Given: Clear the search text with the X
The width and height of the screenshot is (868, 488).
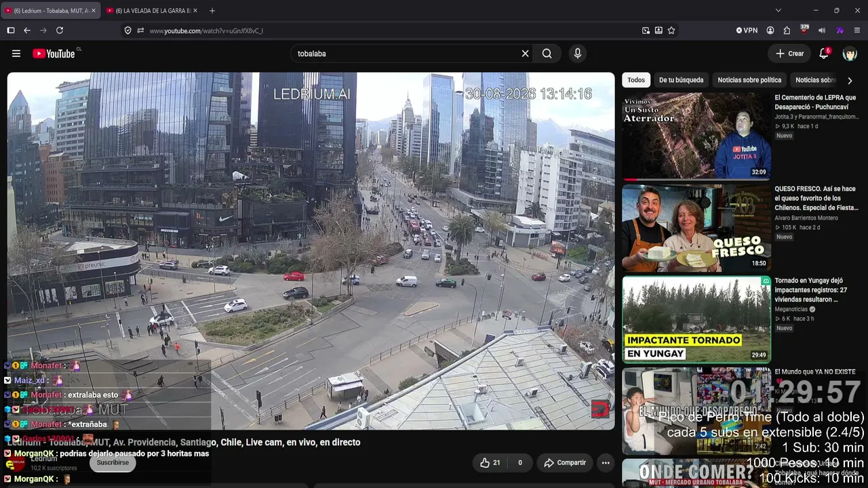Looking at the screenshot, I should coord(525,54).
